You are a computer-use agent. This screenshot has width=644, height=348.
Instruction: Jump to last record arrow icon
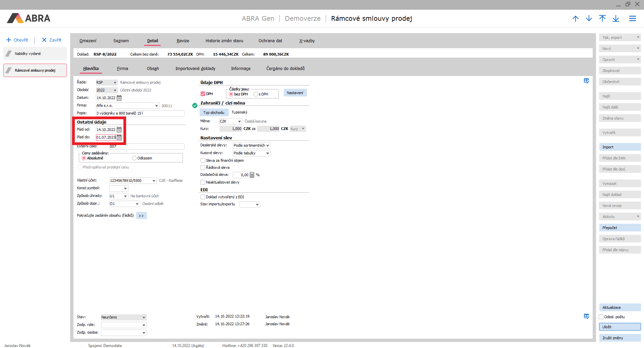(x=616, y=19)
